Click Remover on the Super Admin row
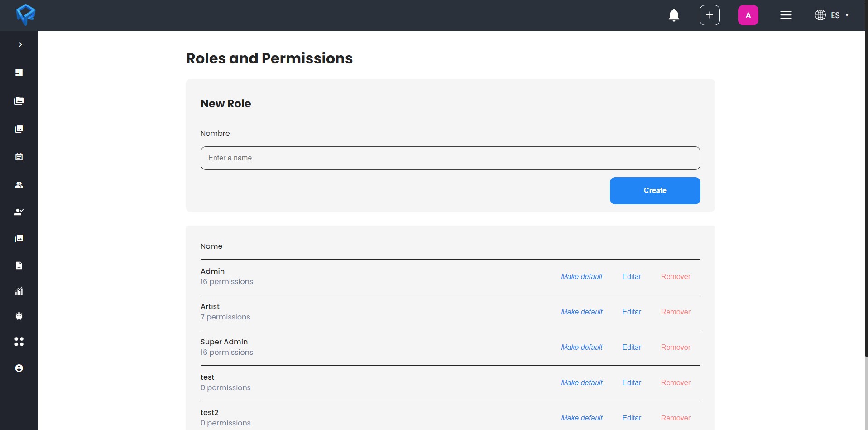The width and height of the screenshot is (868, 430). [x=676, y=347]
